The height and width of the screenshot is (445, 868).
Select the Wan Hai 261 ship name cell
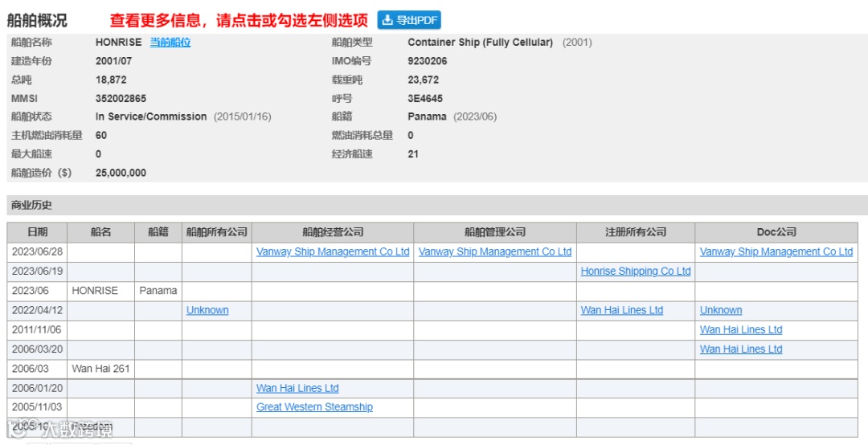[x=100, y=369]
